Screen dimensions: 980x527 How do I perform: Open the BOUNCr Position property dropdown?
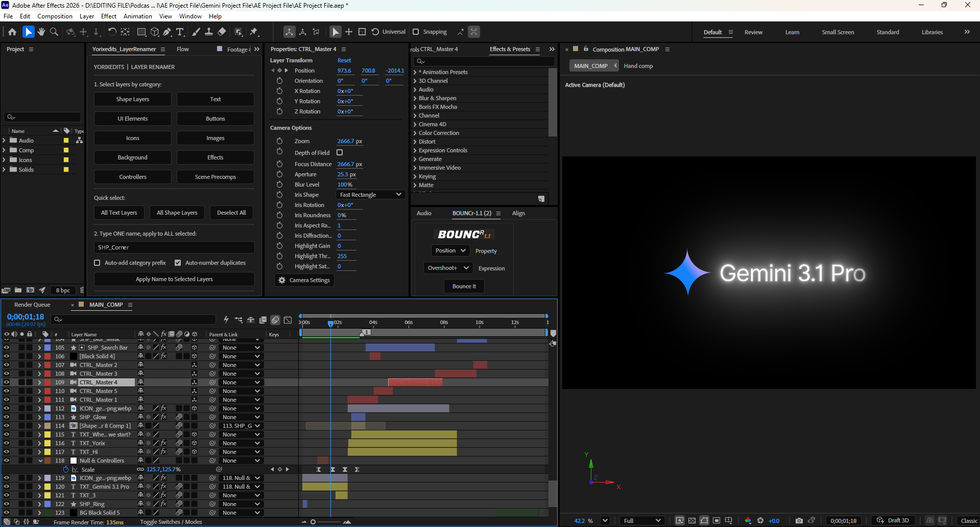coord(450,250)
